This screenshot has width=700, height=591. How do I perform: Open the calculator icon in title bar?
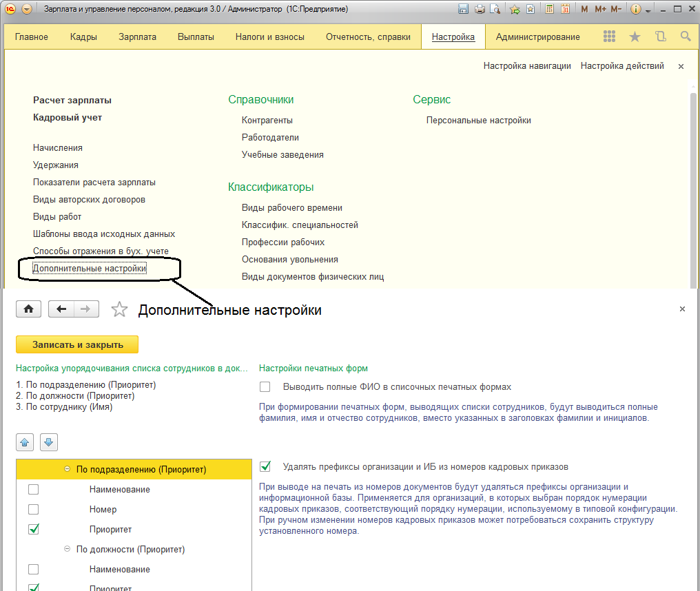coord(550,10)
